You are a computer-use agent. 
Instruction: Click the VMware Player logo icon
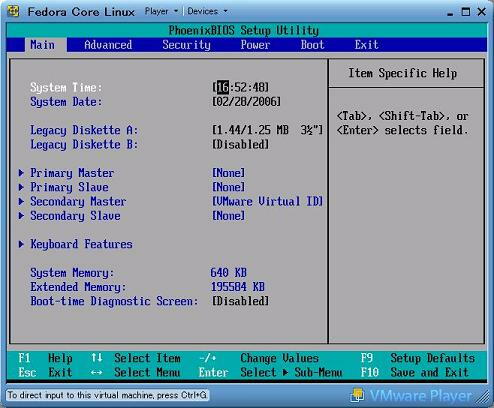[357, 395]
